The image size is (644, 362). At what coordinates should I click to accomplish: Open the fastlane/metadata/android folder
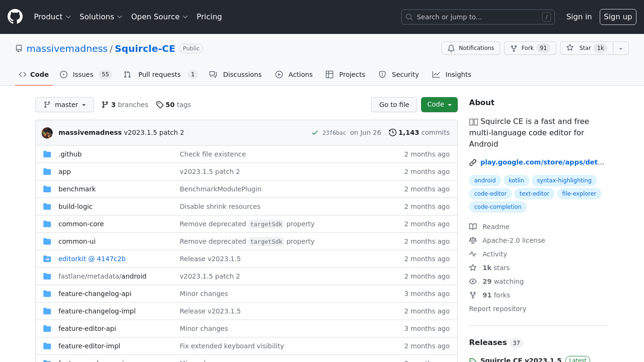(102, 276)
